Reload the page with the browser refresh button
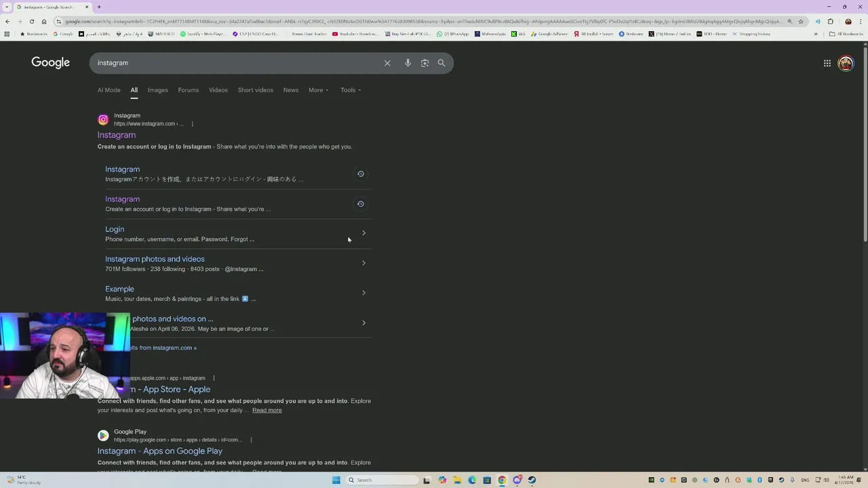 pyautogui.click(x=31, y=22)
